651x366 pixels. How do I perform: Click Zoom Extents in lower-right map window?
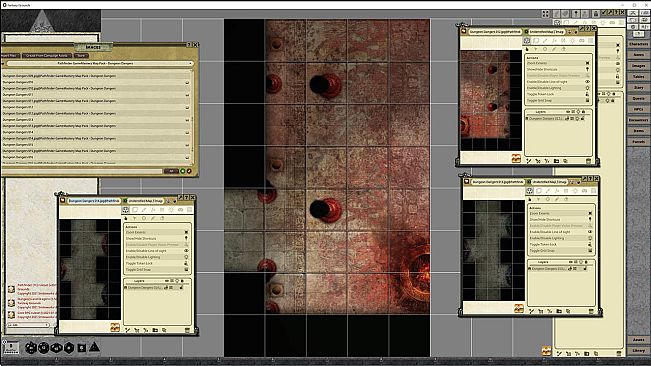click(561, 213)
